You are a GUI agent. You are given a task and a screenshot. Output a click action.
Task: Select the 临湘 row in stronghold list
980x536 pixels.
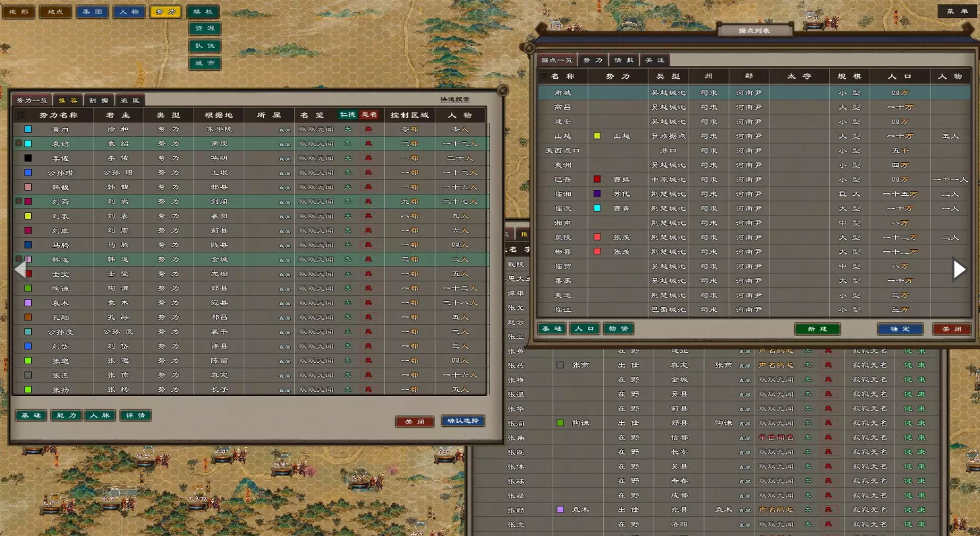562,194
